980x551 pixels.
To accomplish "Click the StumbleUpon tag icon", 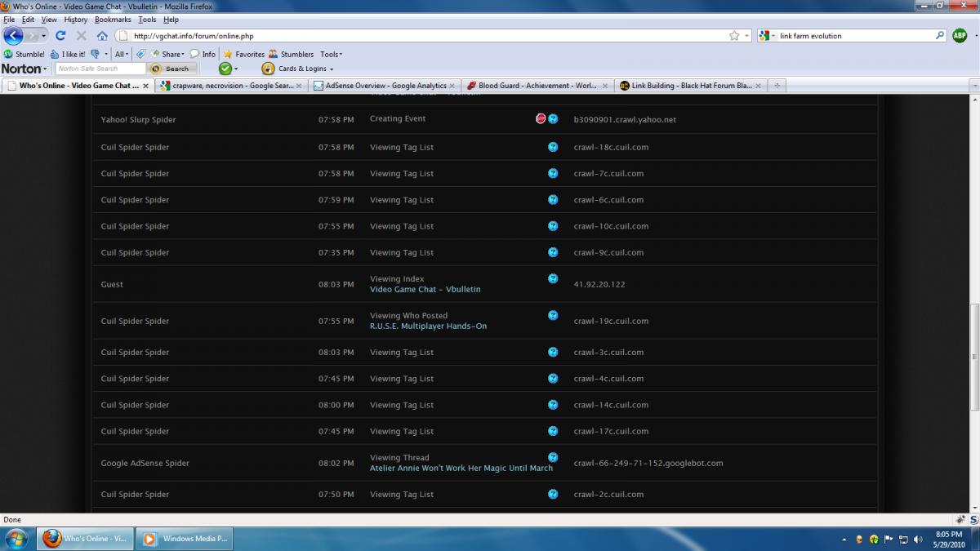I will pos(142,55).
